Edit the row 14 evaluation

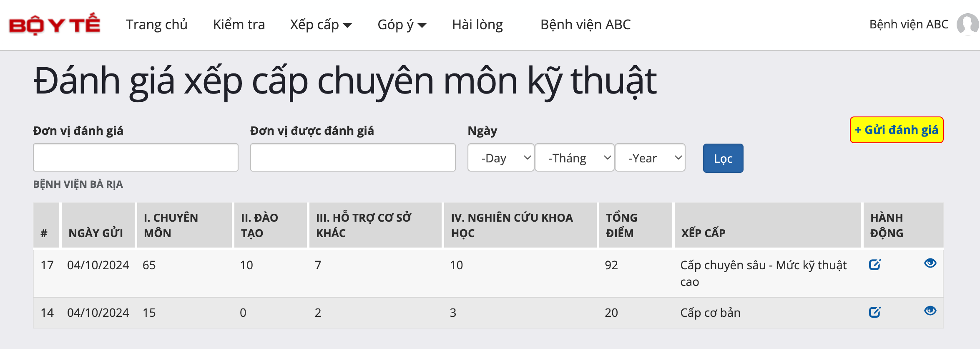[x=874, y=312]
